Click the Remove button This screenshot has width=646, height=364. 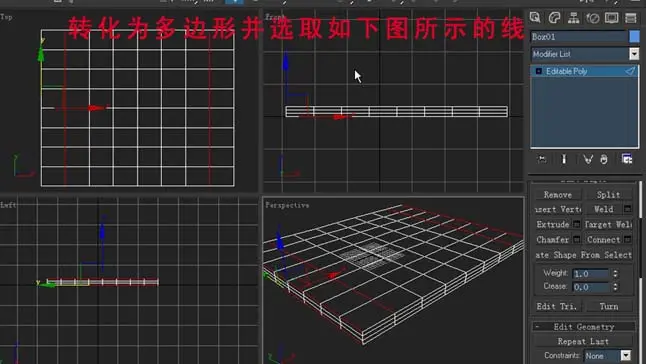[557, 194]
